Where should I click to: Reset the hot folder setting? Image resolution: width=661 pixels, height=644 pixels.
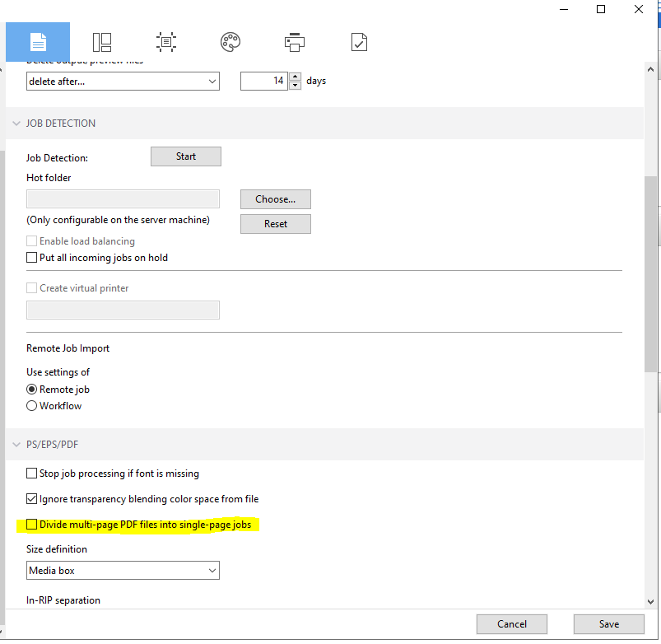coord(275,223)
